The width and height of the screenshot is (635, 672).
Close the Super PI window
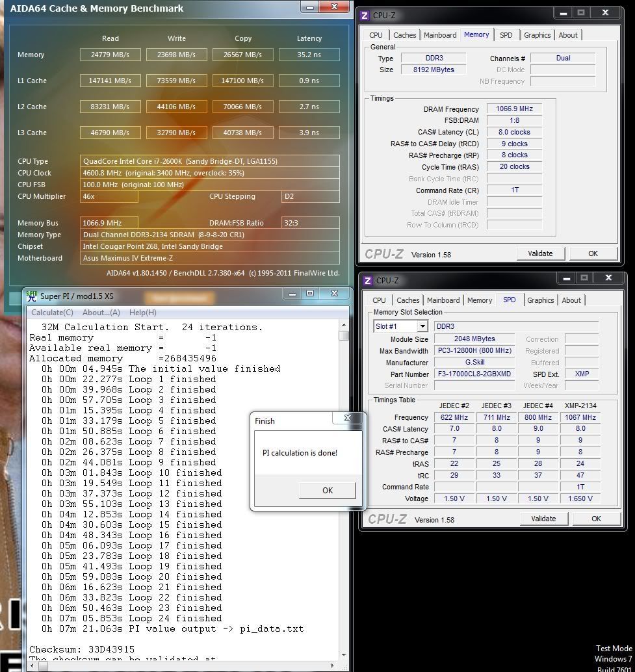point(335,294)
